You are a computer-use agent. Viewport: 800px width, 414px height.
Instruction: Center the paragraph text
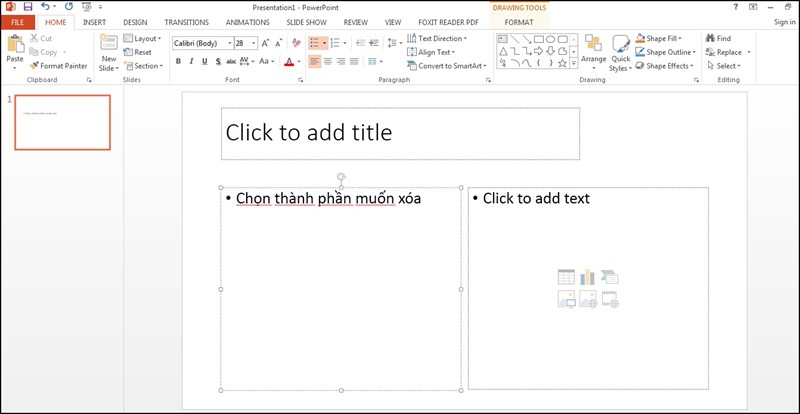click(x=328, y=61)
